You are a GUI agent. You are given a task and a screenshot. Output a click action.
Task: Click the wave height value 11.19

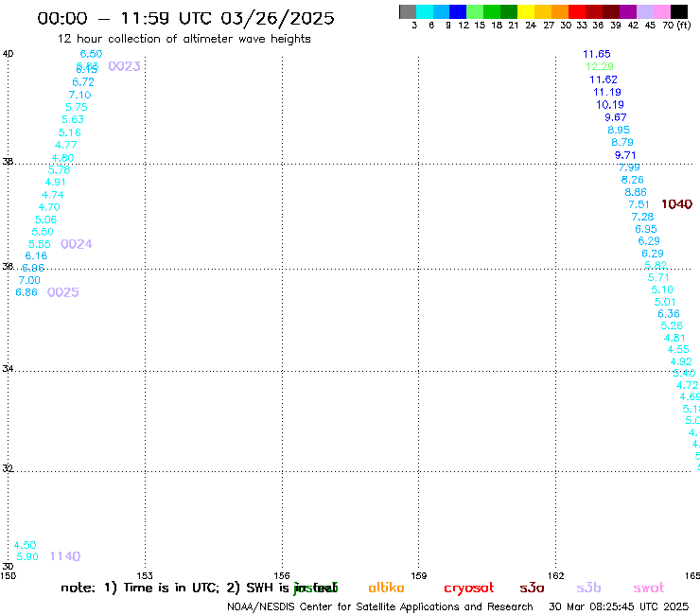click(x=606, y=92)
